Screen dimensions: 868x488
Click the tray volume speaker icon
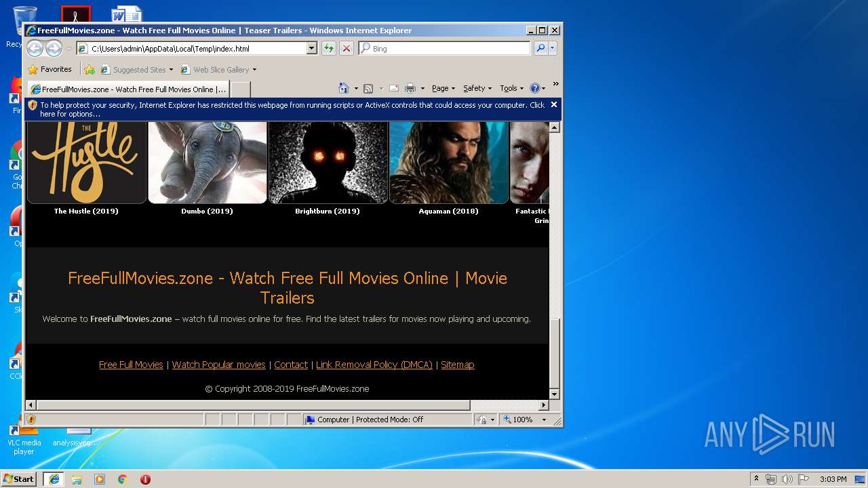click(787, 479)
